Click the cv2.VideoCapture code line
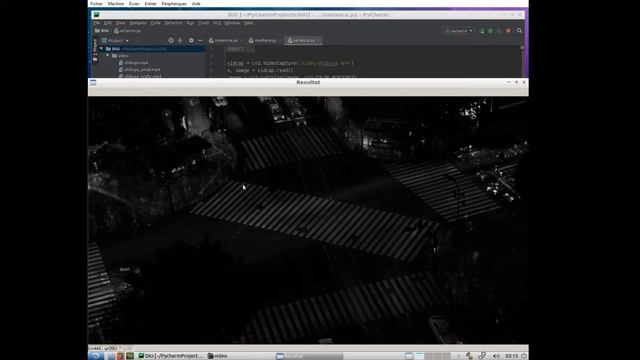The image size is (640, 360). 290,63
